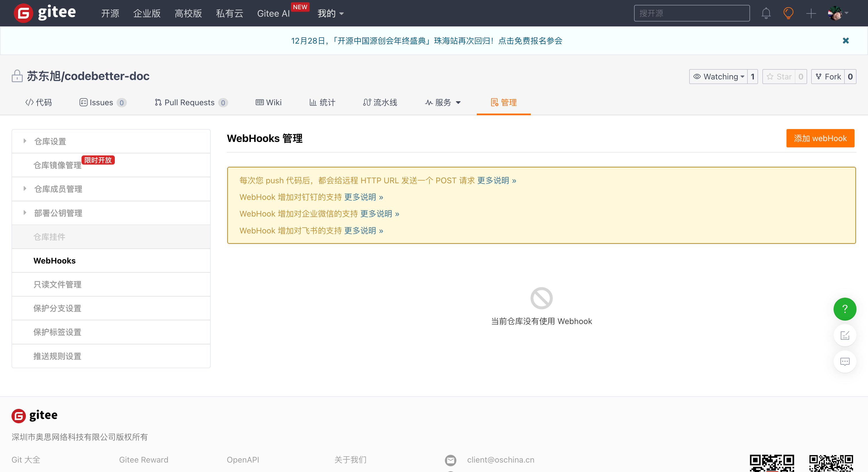Click the 搜开源 search field
This screenshot has height=472, width=868.
click(692, 13)
